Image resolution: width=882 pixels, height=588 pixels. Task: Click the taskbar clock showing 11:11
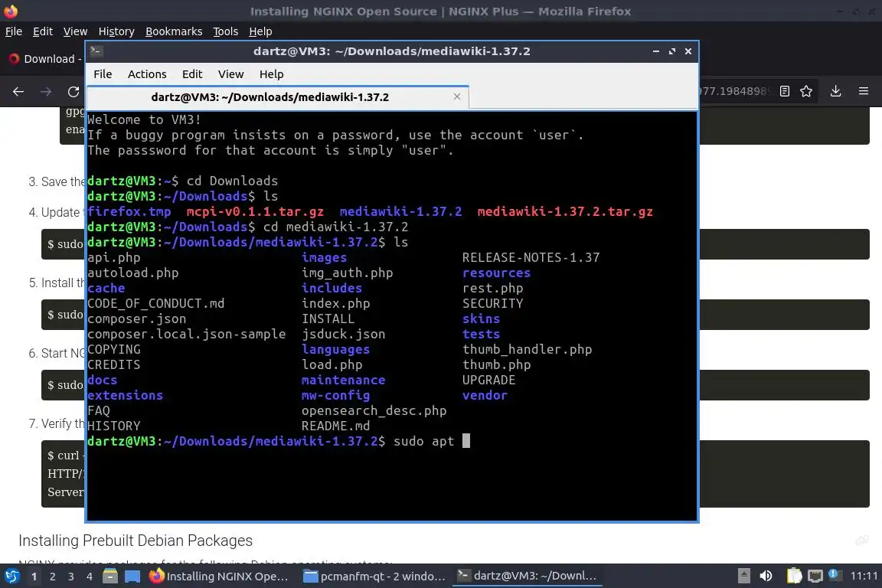(x=864, y=576)
